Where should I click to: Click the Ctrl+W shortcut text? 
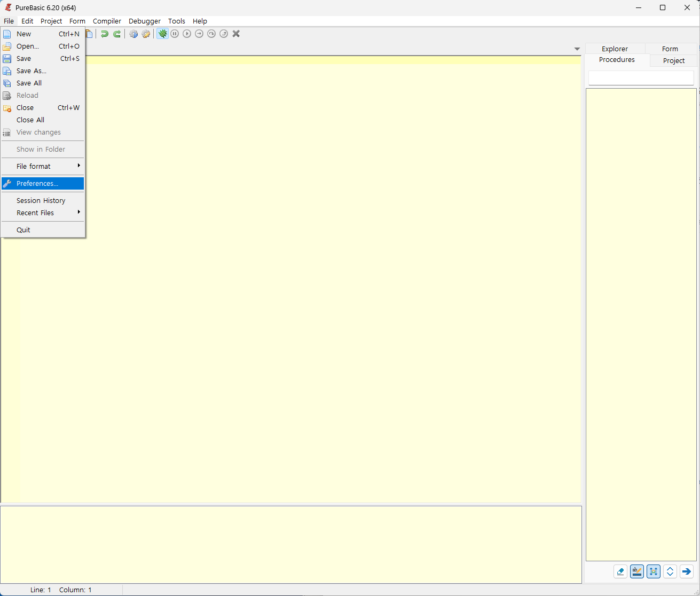[68, 107]
